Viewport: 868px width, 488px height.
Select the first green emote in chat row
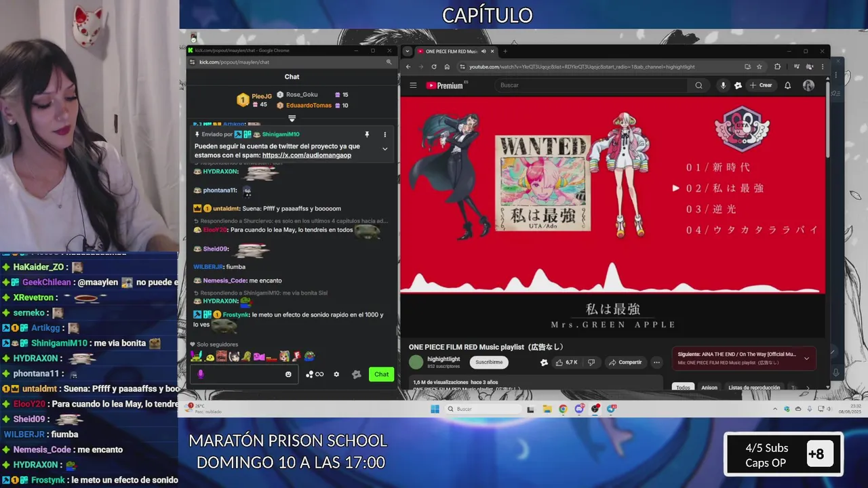tap(195, 356)
